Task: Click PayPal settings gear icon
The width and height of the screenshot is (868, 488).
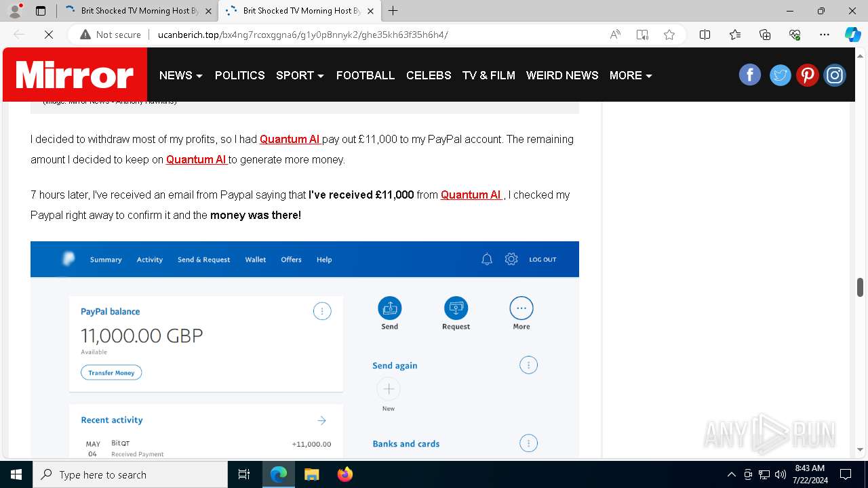Action: point(511,259)
